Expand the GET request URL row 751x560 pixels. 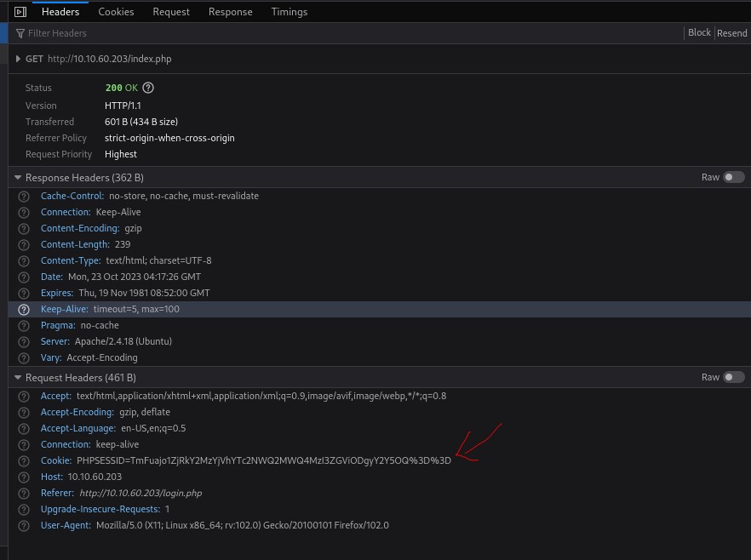coord(19,59)
